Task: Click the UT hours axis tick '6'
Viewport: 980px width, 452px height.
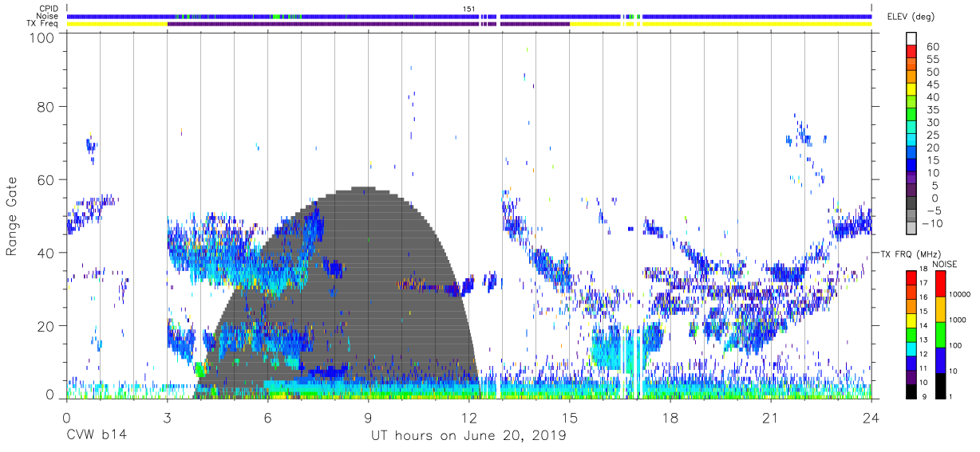Action: click(267, 418)
